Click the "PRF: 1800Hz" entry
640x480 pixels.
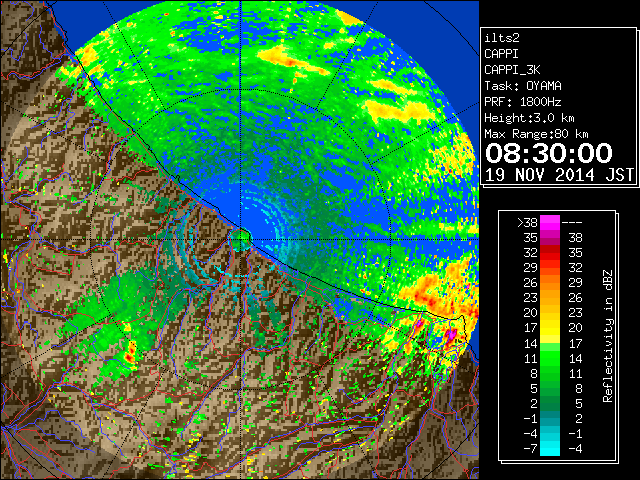(523, 102)
